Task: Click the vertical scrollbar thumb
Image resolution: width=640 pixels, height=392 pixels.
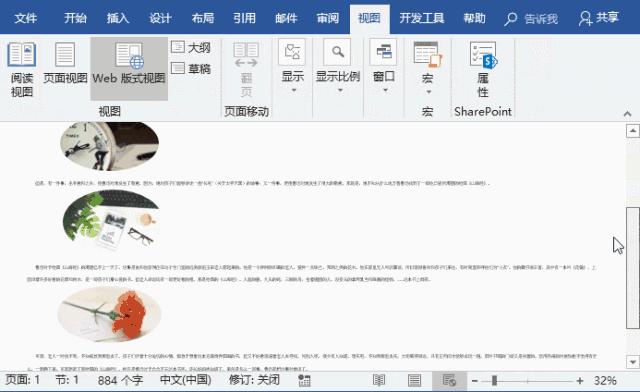Action: 633,267
